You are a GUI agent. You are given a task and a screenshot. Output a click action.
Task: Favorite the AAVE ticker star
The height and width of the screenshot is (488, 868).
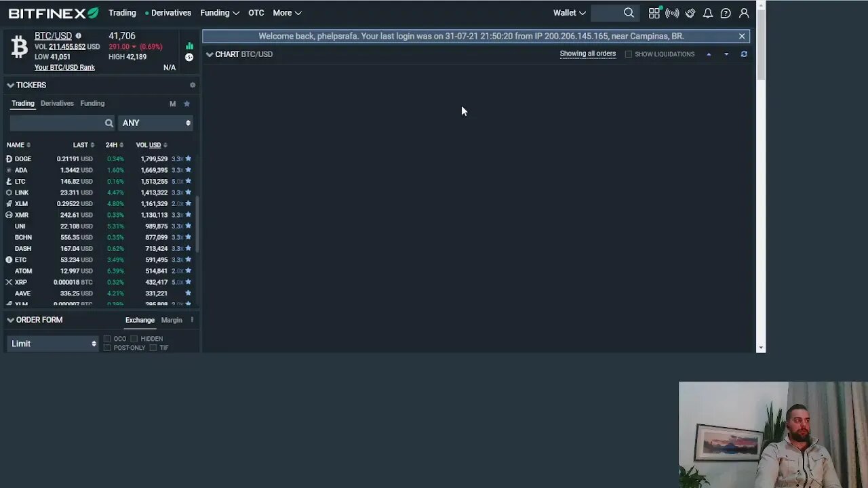coord(189,293)
